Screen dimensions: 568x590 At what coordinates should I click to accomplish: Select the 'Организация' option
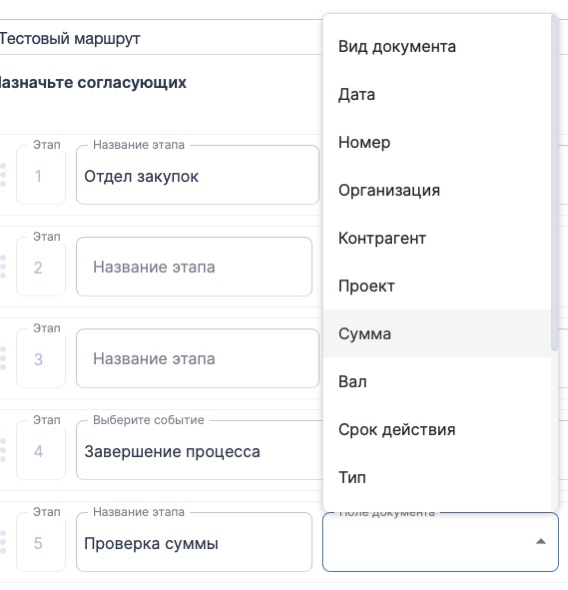coord(437,190)
